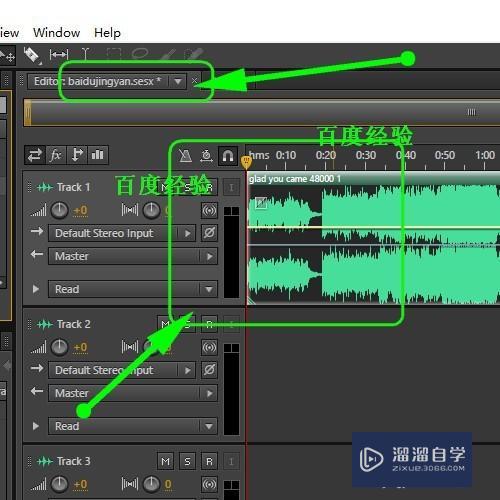Click Track 3 waveform icon
The image size is (500, 500).
[x=45, y=461]
